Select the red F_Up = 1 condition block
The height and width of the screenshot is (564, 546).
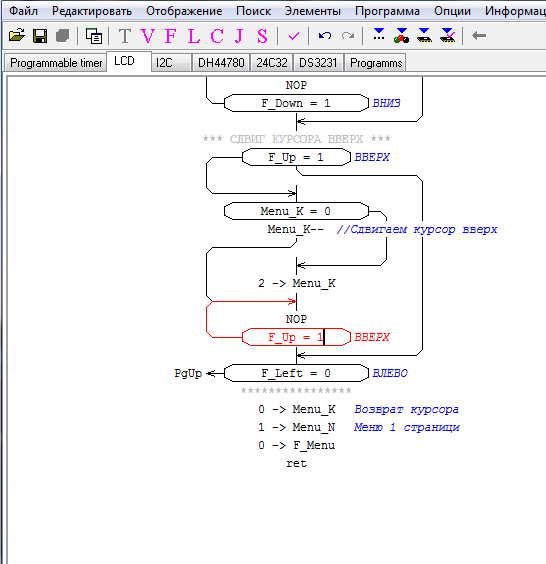click(296, 337)
